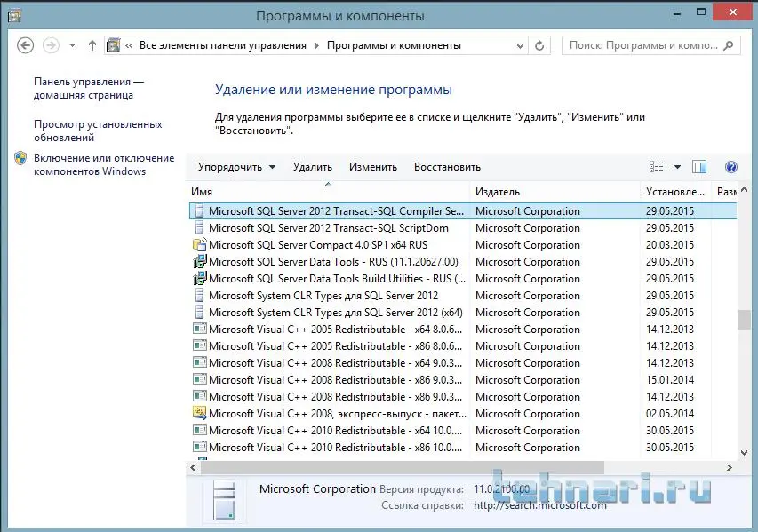Select Visual C++ 2010 x86 10.0 icon
Image resolution: width=758 pixels, height=532 pixels.
(200, 447)
